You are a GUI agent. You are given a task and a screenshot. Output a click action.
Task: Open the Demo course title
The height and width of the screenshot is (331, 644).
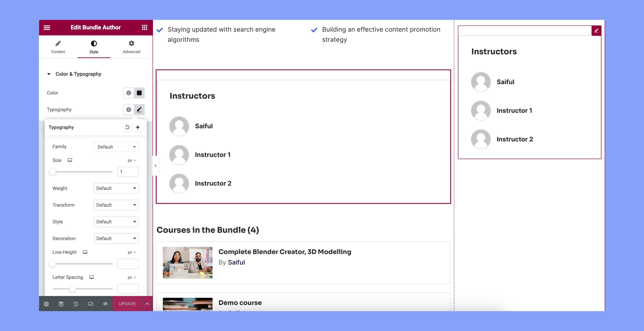240,303
